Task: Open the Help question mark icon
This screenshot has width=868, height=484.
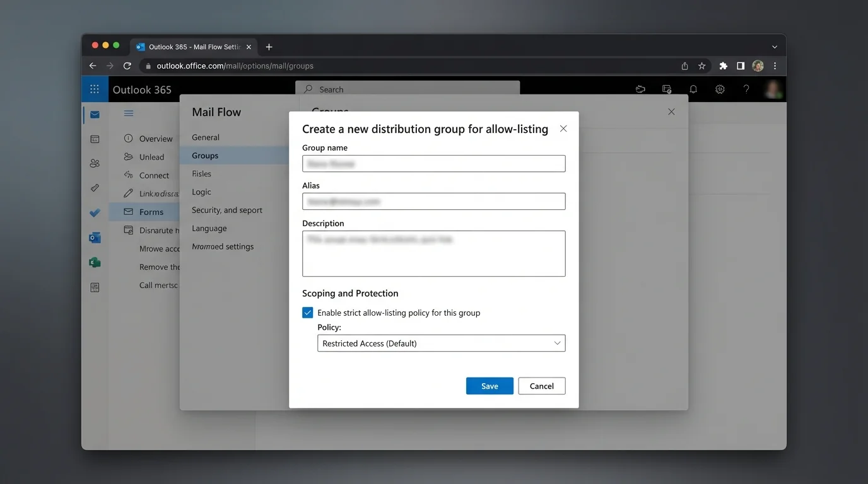Action: tap(746, 89)
